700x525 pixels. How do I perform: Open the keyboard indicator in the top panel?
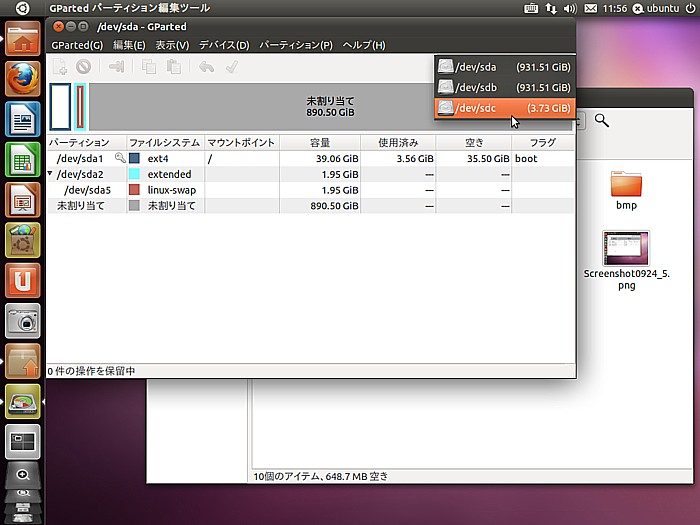[530, 8]
